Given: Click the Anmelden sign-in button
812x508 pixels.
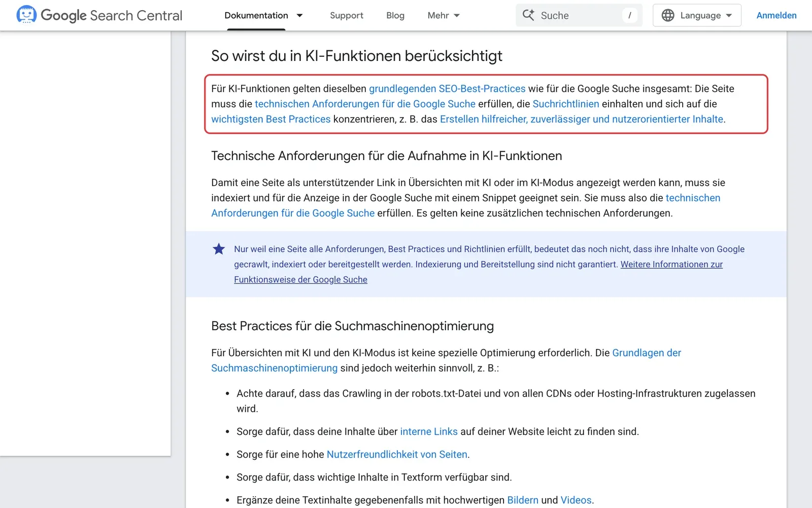Looking at the screenshot, I should tap(776, 15).
